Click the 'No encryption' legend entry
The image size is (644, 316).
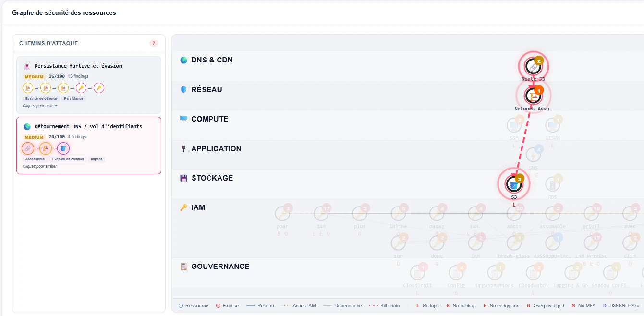pos(501,305)
